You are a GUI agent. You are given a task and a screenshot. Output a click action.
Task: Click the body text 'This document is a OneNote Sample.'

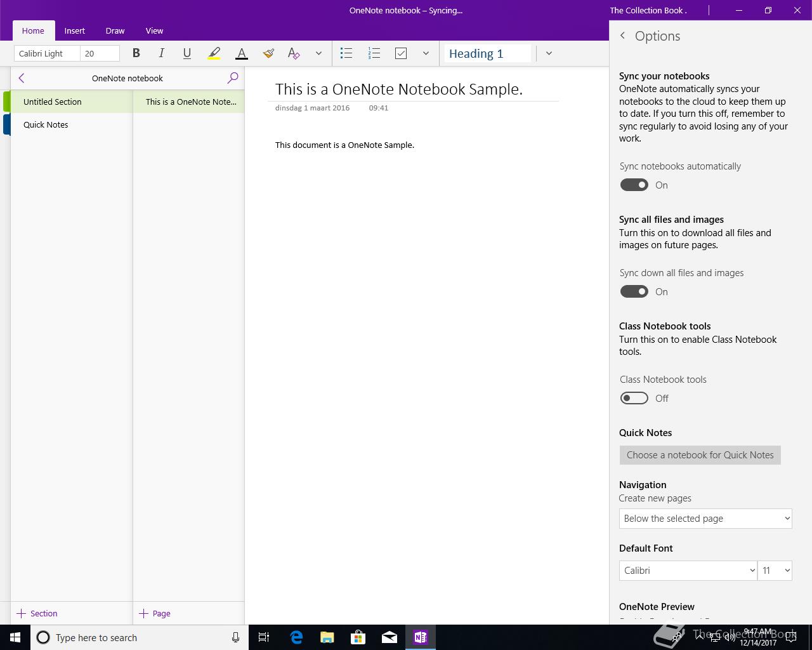tap(344, 145)
